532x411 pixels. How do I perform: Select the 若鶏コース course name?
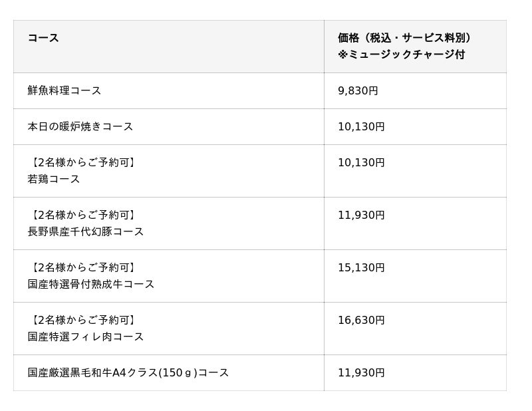54,179
